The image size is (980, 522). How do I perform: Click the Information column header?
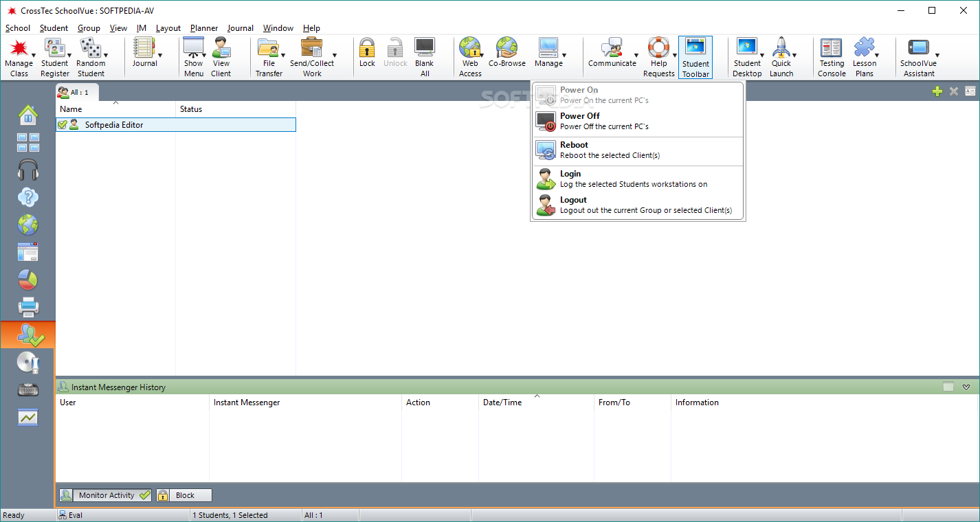pos(824,402)
